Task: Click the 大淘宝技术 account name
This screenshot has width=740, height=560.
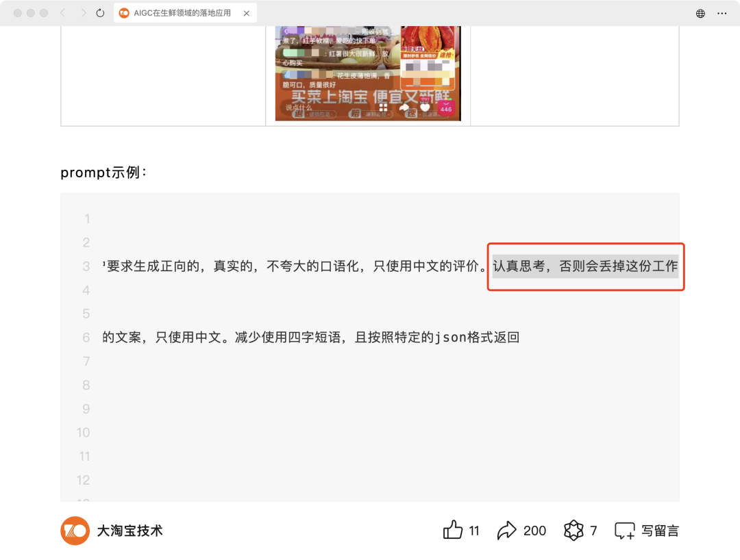Action: coord(129,531)
